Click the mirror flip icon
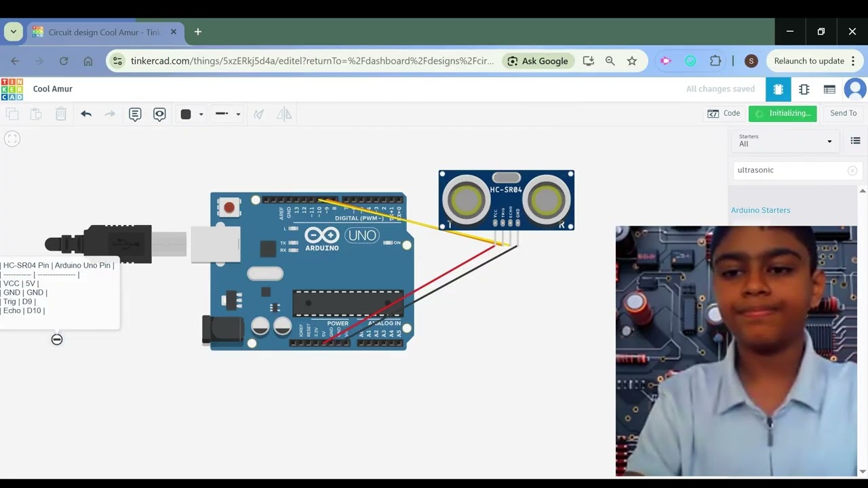Image resolution: width=868 pixels, height=488 pixels. tap(284, 114)
